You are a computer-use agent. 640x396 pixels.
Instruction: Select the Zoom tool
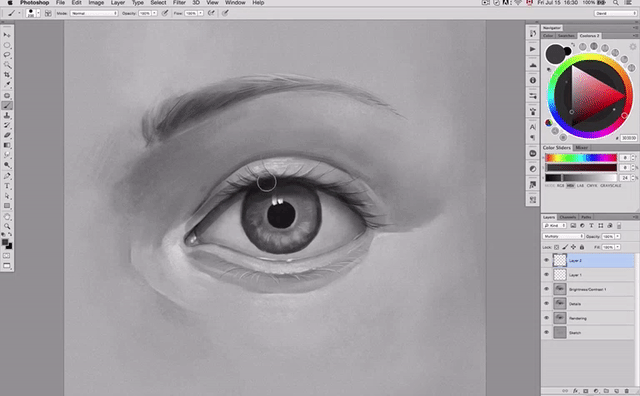pos(7,226)
